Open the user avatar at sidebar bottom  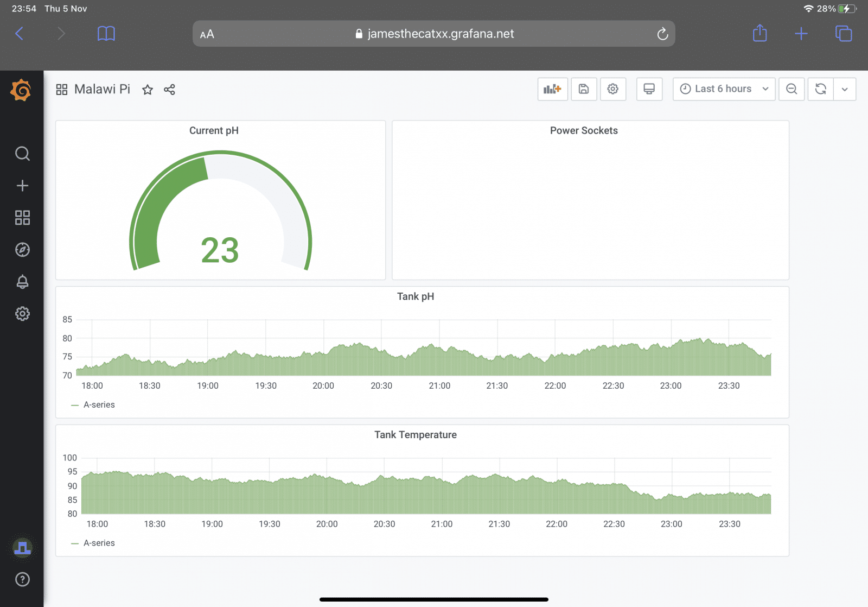pos(22,548)
